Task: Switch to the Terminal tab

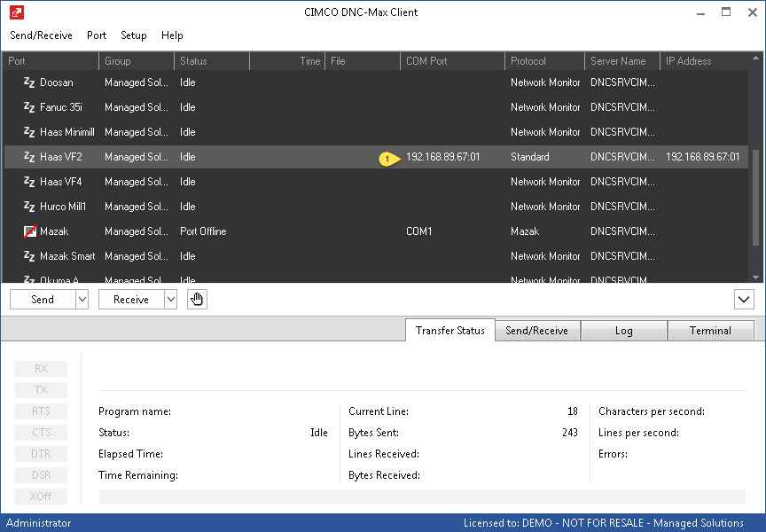Action: [710, 331]
